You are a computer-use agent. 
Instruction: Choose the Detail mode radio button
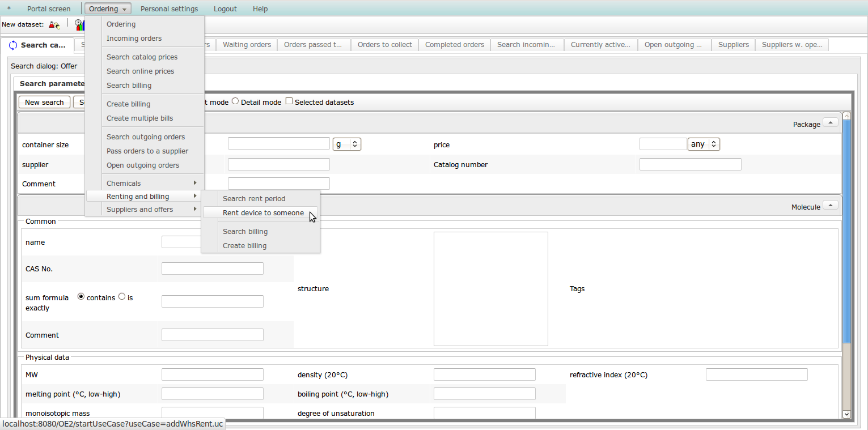(235, 101)
